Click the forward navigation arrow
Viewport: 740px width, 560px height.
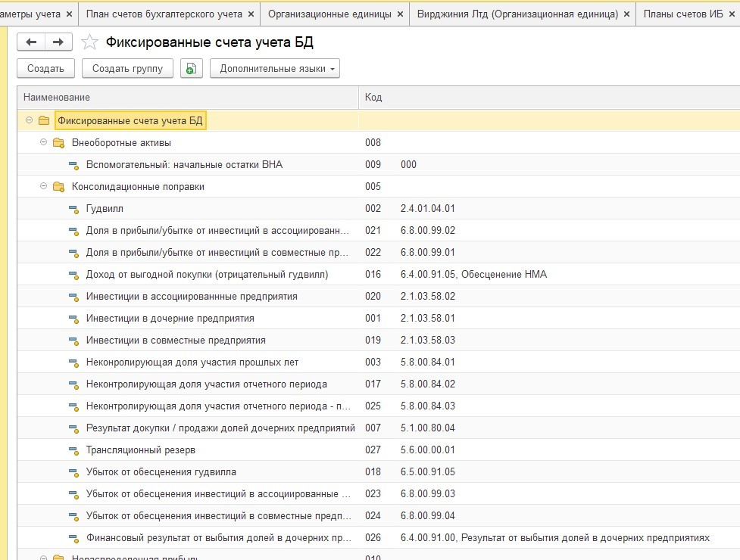[x=58, y=42]
